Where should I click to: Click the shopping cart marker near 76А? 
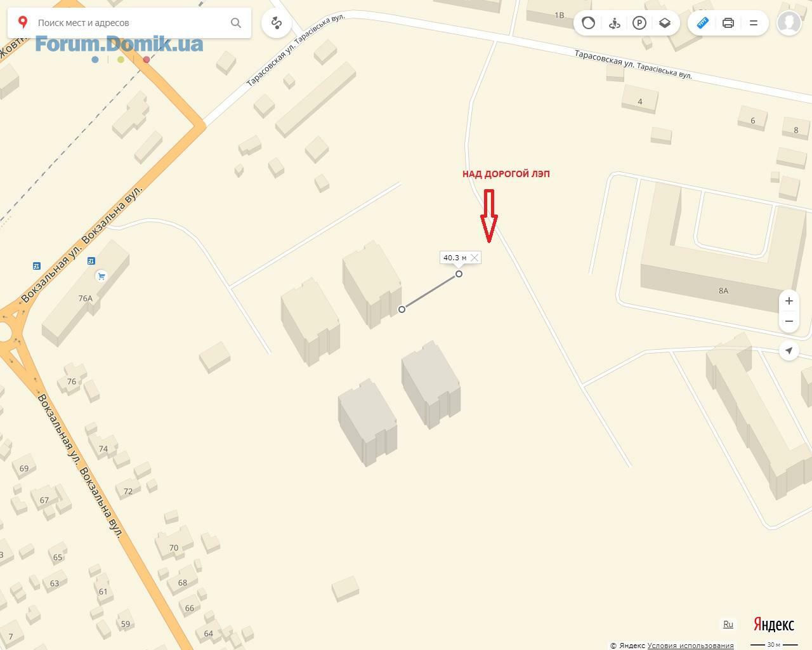pyautogui.click(x=101, y=275)
